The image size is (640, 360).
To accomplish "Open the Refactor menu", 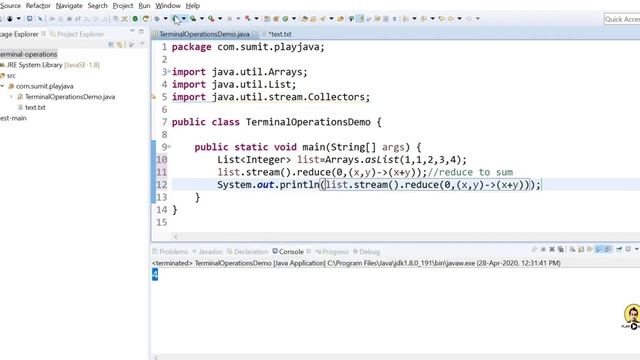I will (38, 6).
